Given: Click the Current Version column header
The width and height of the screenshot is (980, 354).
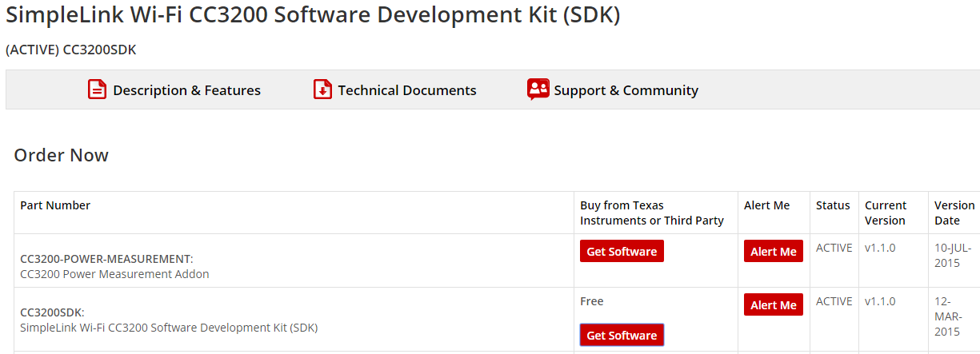Looking at the screenshot, I should [886, 213].
